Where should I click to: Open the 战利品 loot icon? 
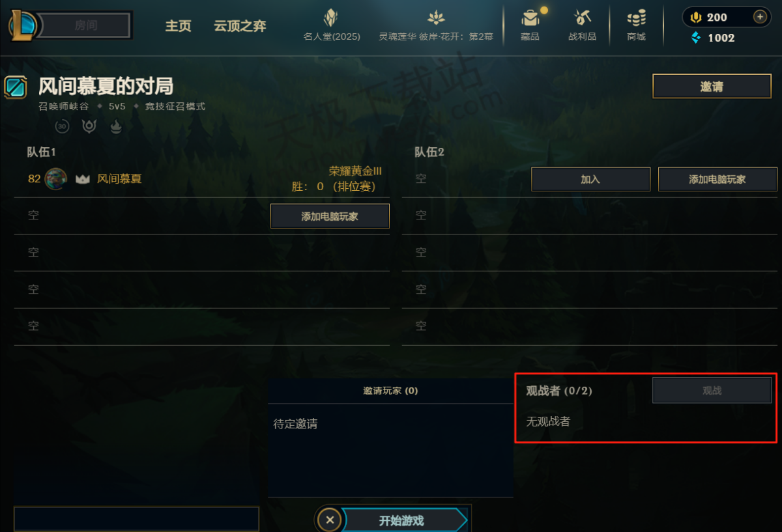[582, 18]
